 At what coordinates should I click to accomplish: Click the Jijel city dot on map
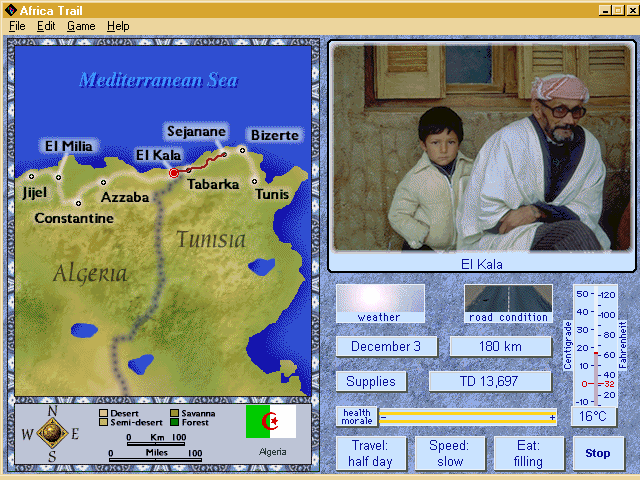pos(31,177)
